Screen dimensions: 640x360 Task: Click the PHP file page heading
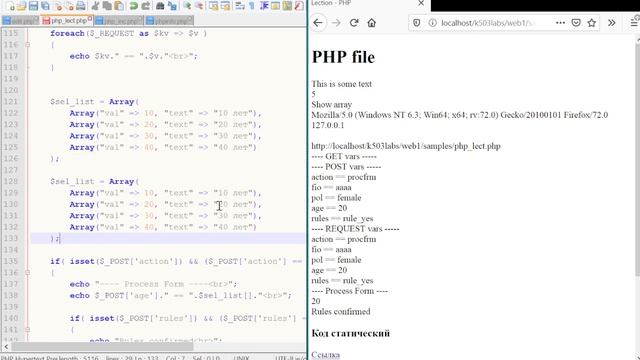pyautogui.click(x=343, y=57)
